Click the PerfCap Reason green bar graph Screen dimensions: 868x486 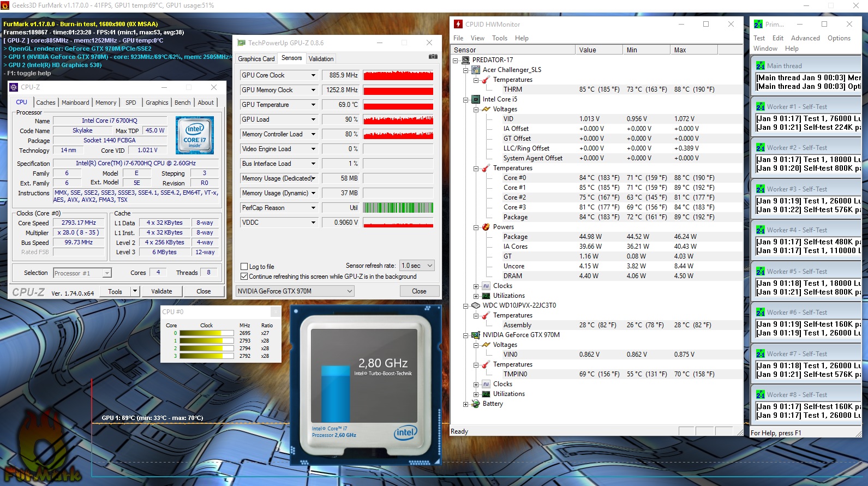398,208
